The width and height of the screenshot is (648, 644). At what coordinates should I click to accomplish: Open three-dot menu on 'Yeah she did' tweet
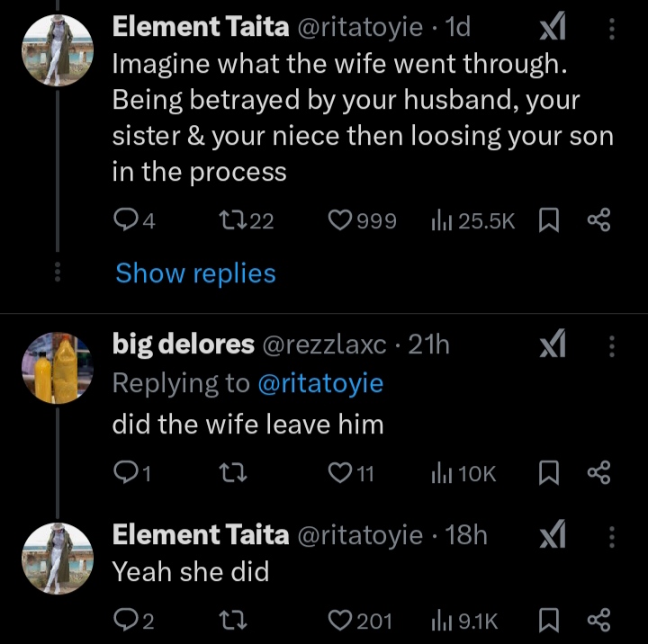click(x=613, y=537)
